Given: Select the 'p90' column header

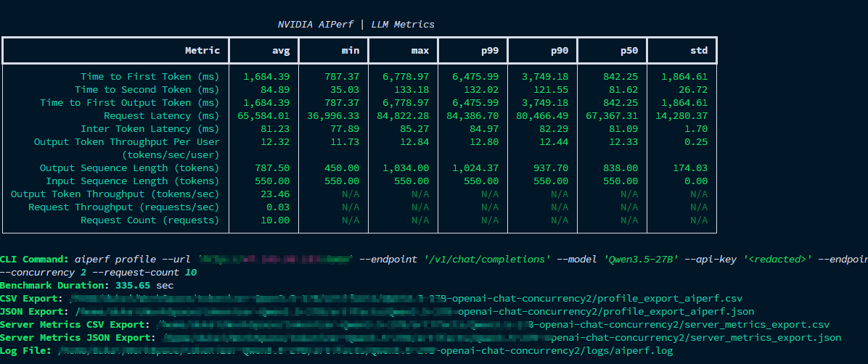Looking at the screenshot, I should point(560,50).
